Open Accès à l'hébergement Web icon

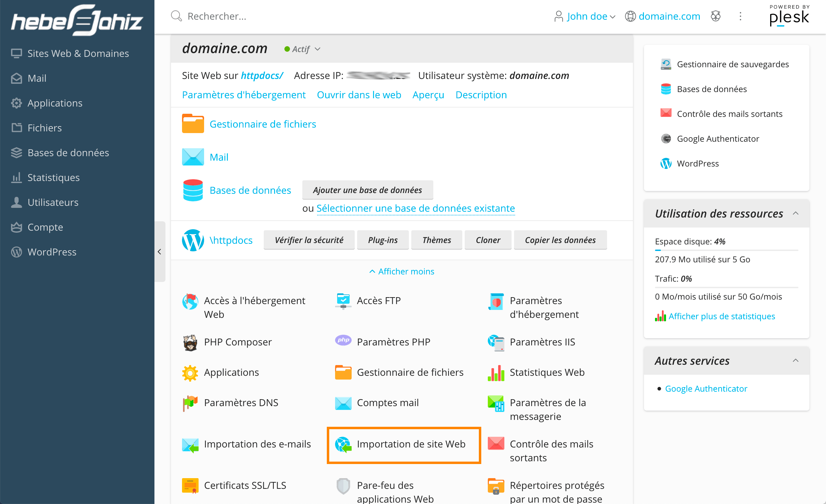click(190, 302)
